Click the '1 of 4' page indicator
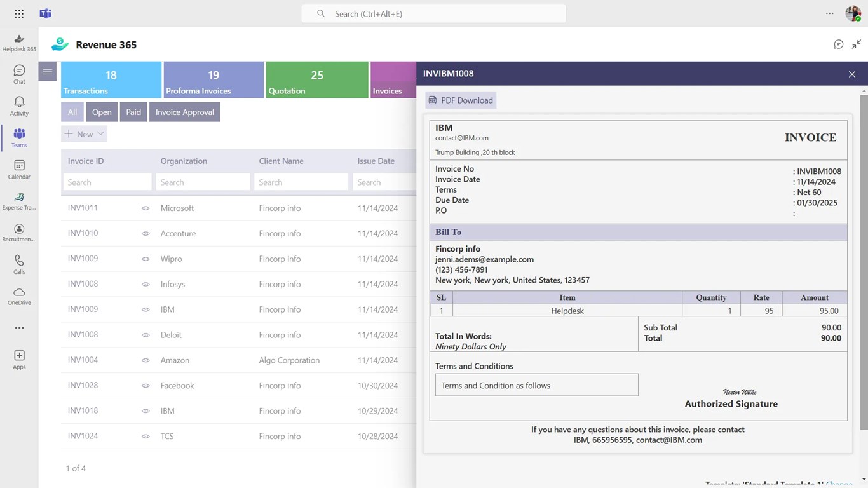This screenshot has height=488, width=868. (76, 468)
